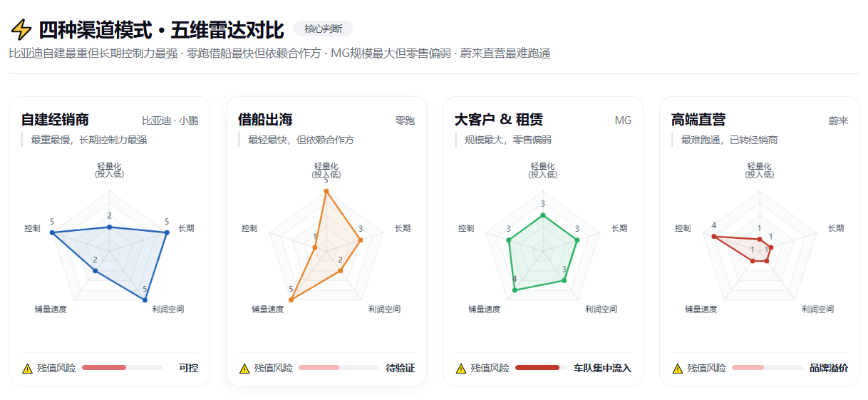Image resolution: width=868 pixels, height=400 pixels.
Task: Click the warning icon in 自建经销商 card
Action: point(28,369)
